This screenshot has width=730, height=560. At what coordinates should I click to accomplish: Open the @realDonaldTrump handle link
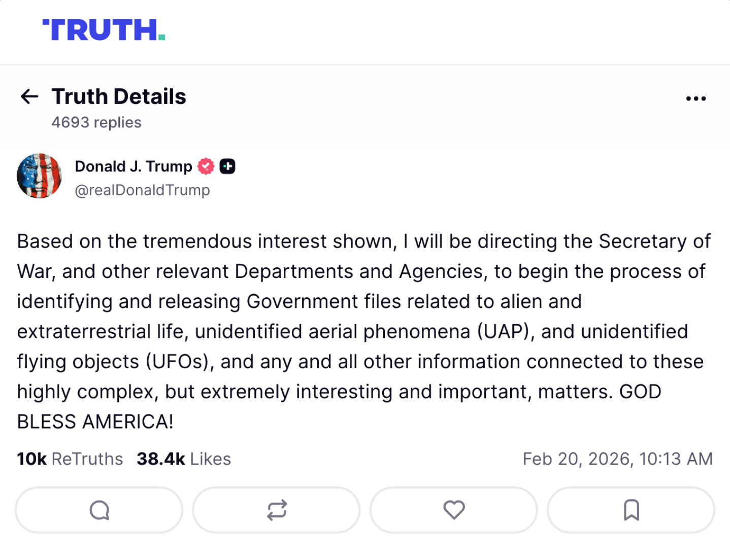coord(142,190)
